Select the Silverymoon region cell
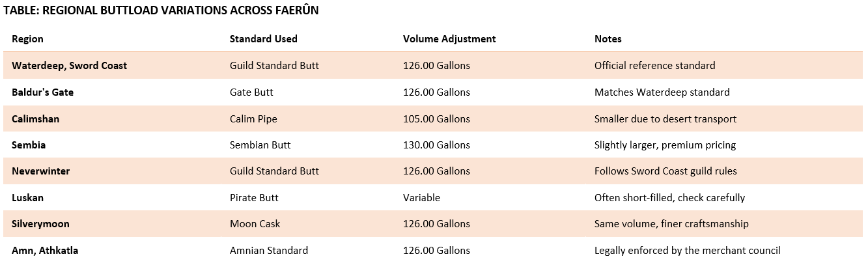 pyautogui.click(x=40, y=224)
